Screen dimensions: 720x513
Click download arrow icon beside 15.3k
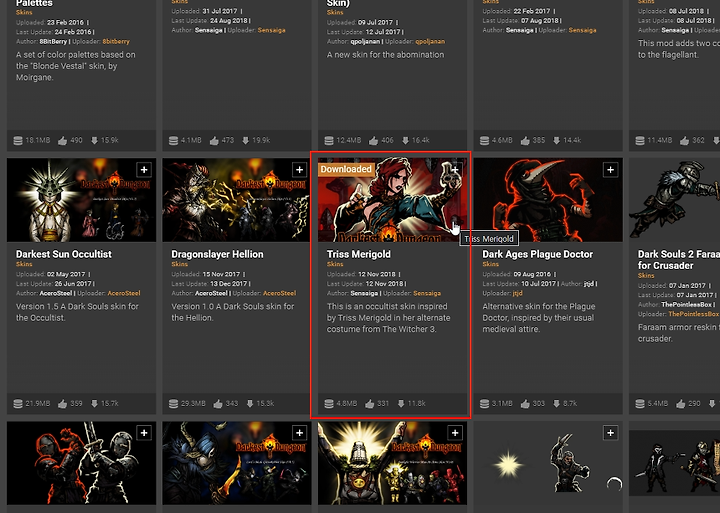pyautogui.click(x=250, y=404)
